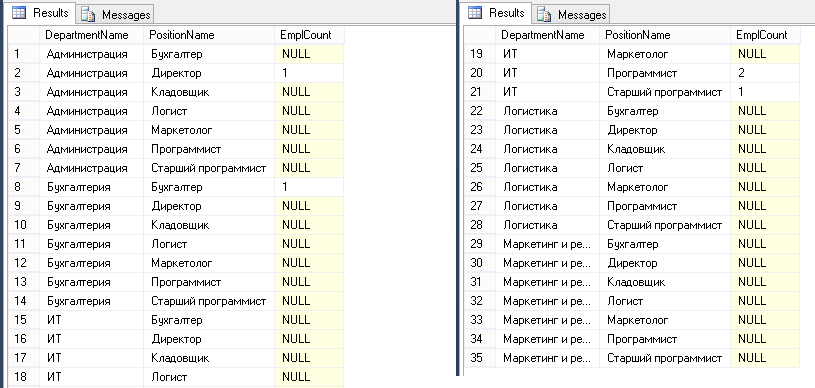
Task: Click Старший программист cell in row 7
Action: coord(209,168)
